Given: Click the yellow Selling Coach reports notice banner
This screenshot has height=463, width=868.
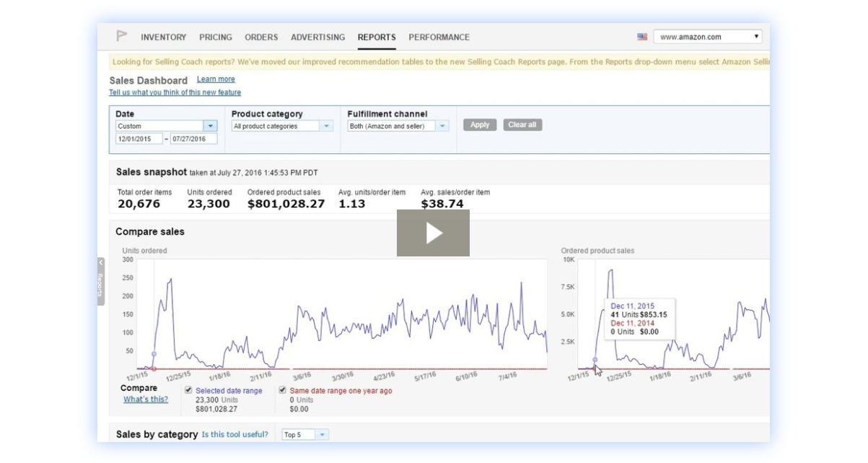Looking at the screenshot, I should [x=439, y=61].
